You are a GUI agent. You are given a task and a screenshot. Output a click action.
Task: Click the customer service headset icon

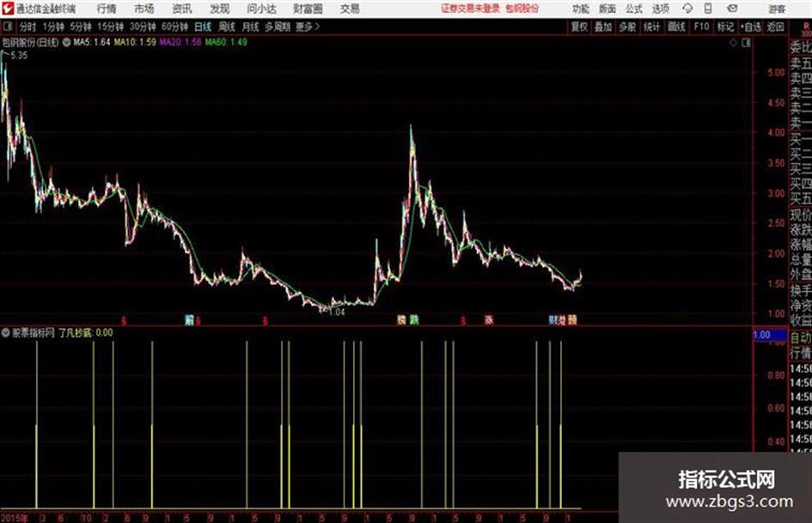[x=687, y=9]
